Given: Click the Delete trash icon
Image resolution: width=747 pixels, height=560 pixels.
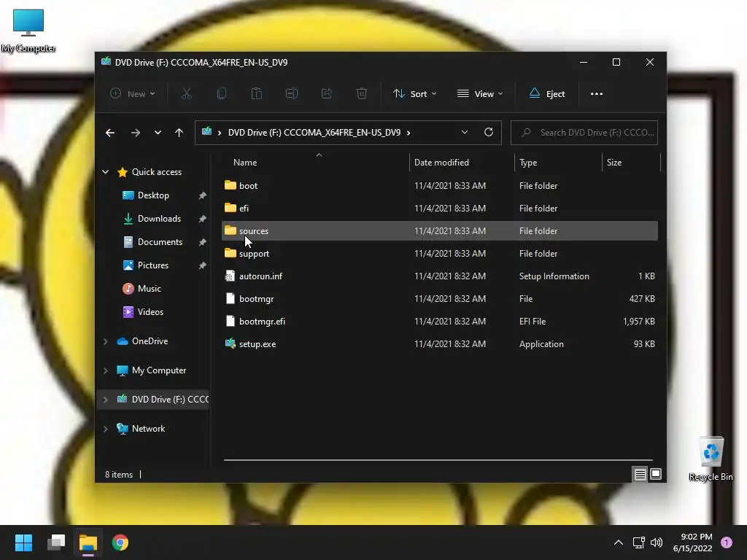Looking at the screenshot, I should 362,94.
